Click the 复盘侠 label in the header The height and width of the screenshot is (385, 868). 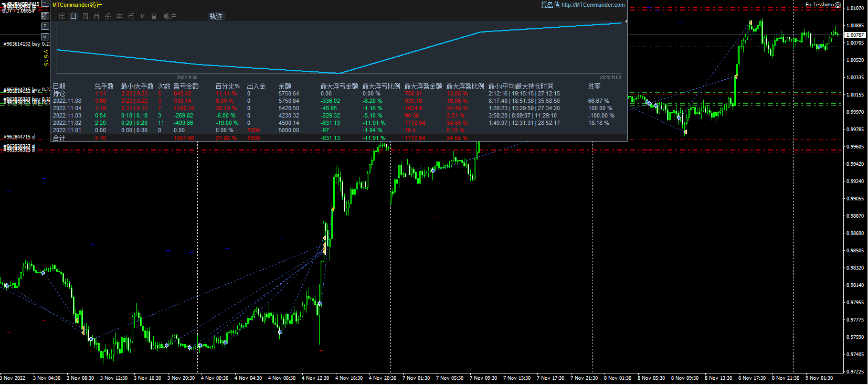[550, 5]
